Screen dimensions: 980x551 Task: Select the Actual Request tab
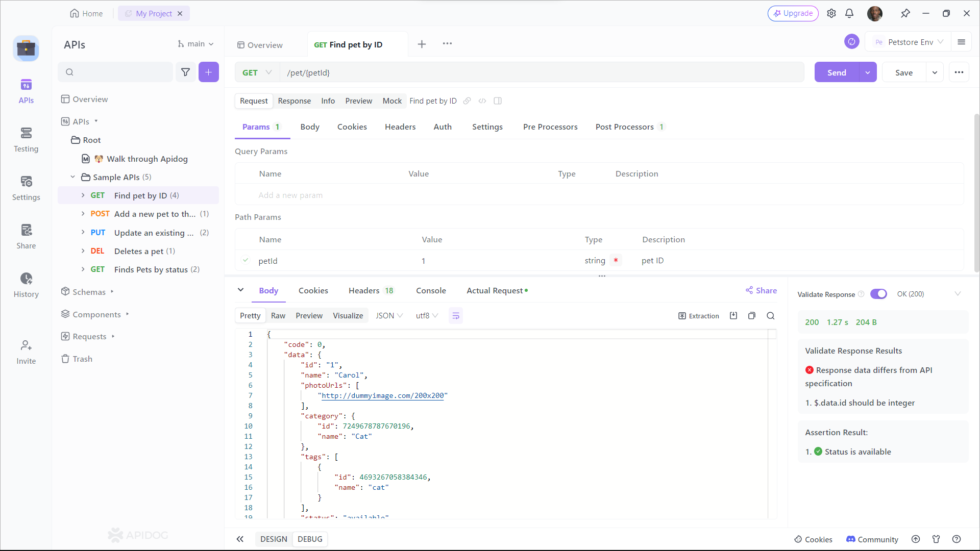click(x=495, y=290)
